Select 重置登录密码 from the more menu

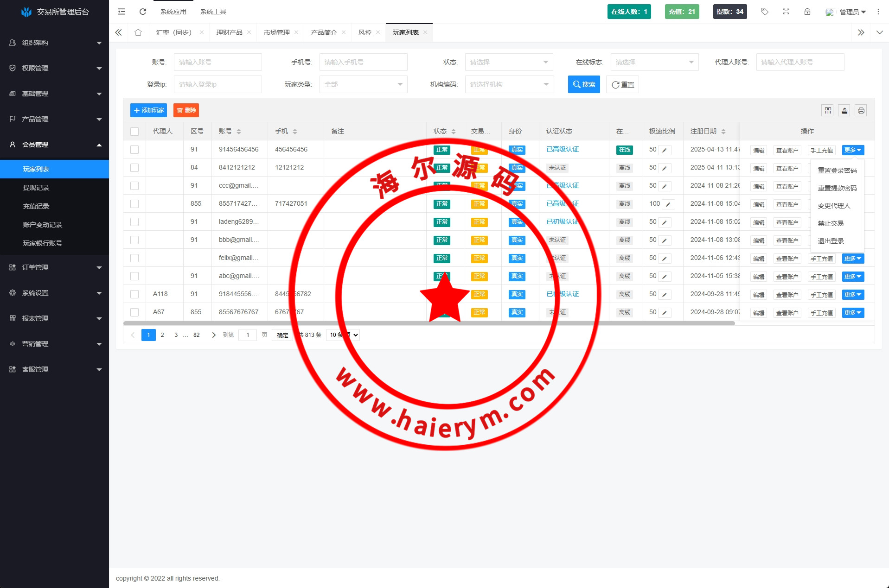[x=837, y=171]
